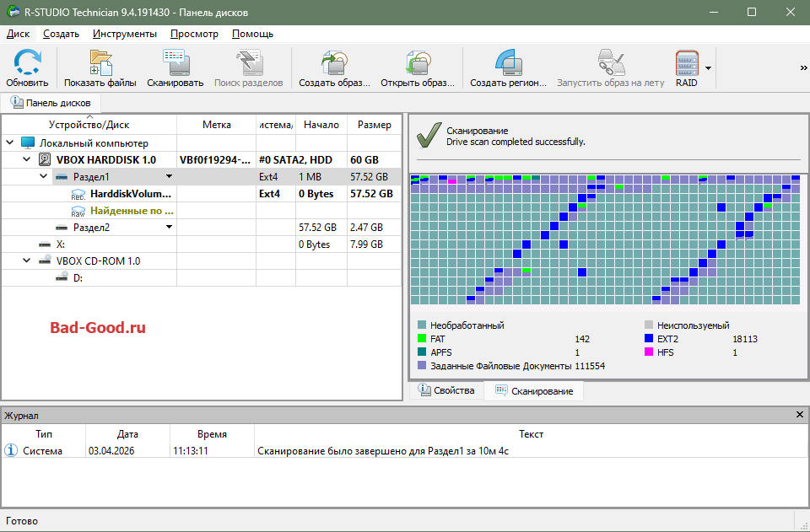Click the green FAT legend swatch
The image size is (810, 532).
point(422,339)
